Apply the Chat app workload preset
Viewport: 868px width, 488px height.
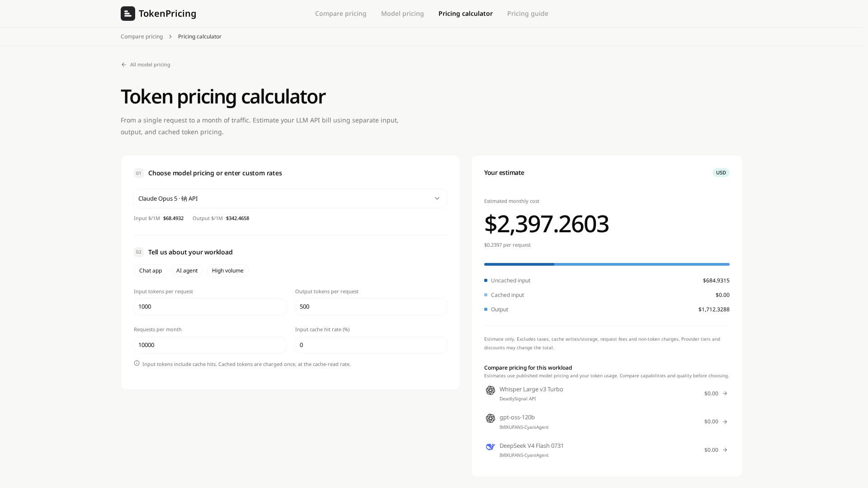tap(151, 271)
